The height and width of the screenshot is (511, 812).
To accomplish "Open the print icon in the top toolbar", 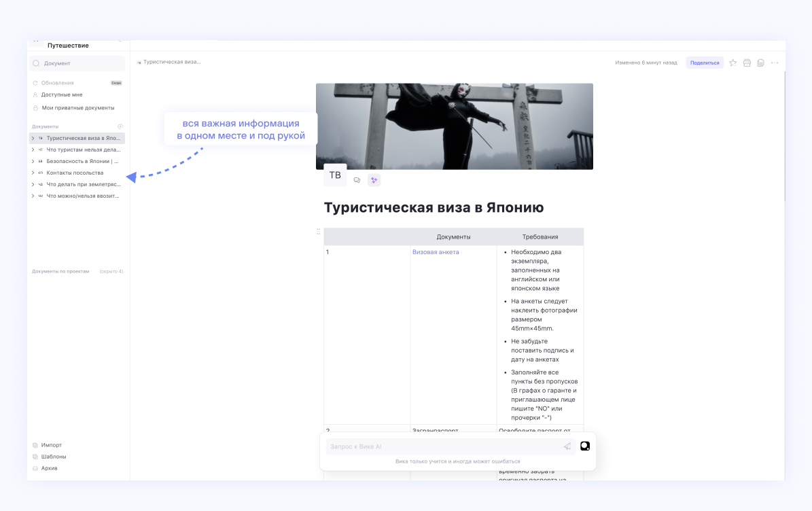I will point(747,62).
